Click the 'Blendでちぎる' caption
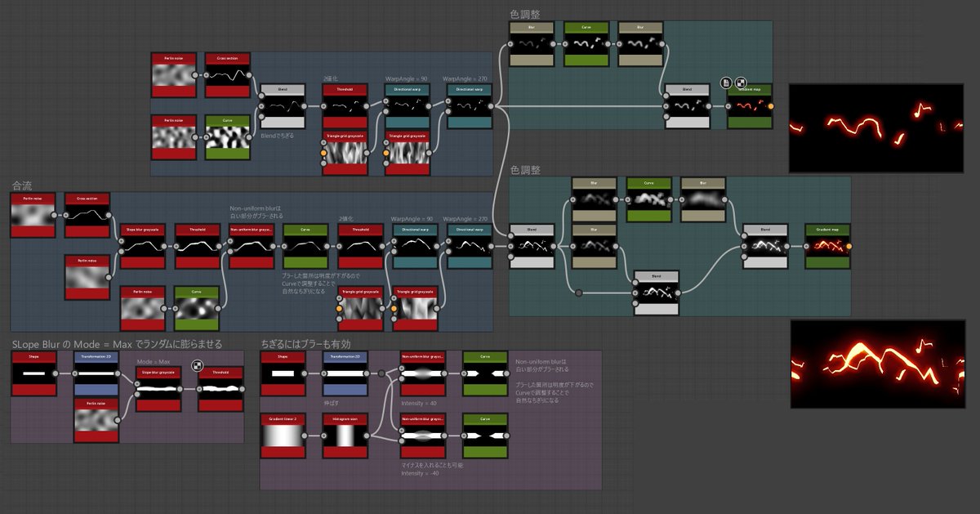 click(278, 136)
